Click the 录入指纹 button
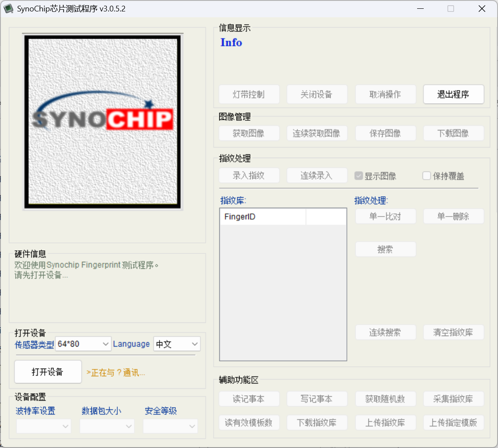Screen dimensions: 498x448 [x=249, y=175]
